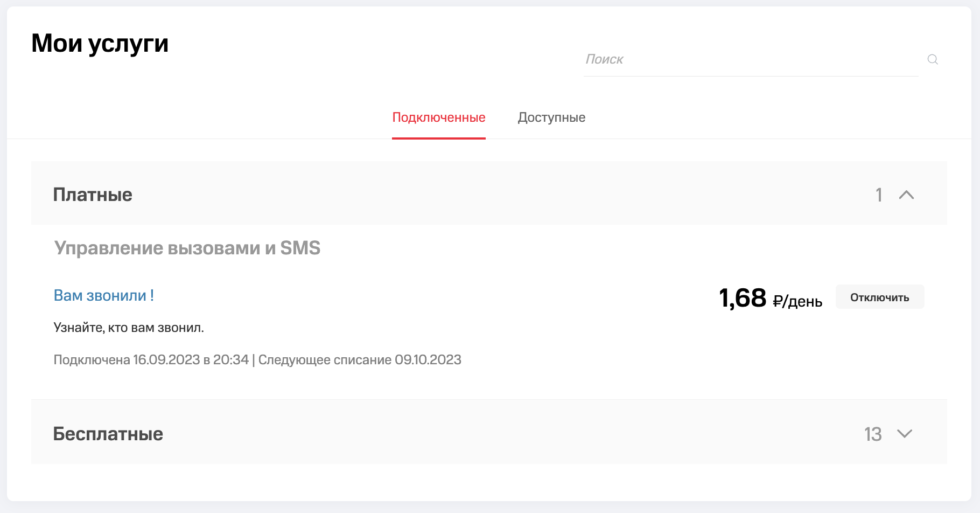
Task: Click the count 1 in Платные header
Action: pos(879,195)
